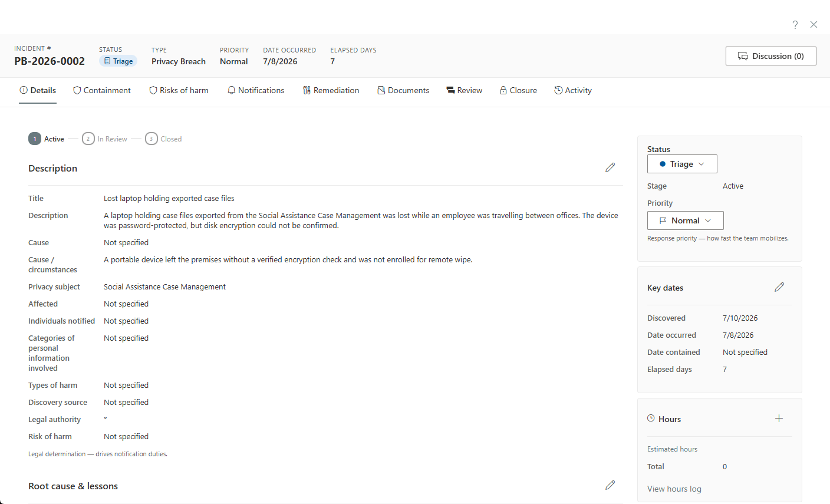Click the lock icon on Closure tab
Screen dimensions: 830x504
503,90
